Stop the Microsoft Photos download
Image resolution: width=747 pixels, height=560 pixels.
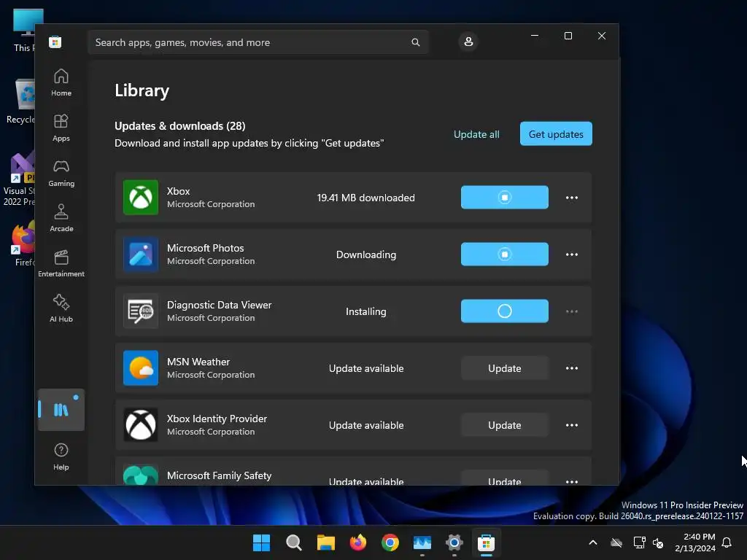tap(505, 254)
